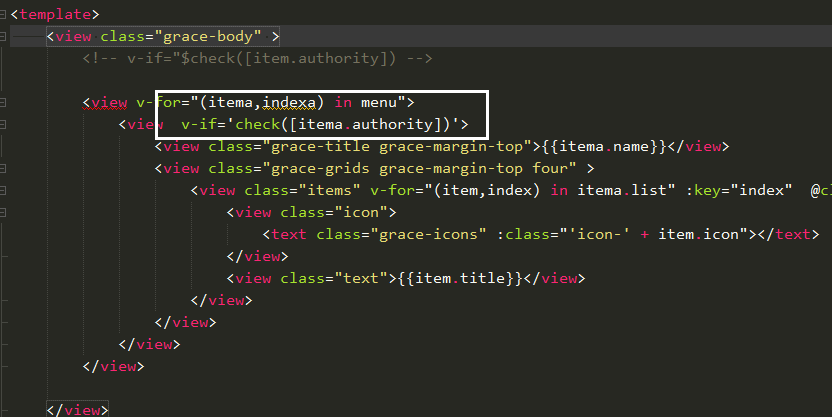This screenshot has height=417, width=832.
Task: Click the </view> closing the grace-grids view
Action: [x=185, y=323]
